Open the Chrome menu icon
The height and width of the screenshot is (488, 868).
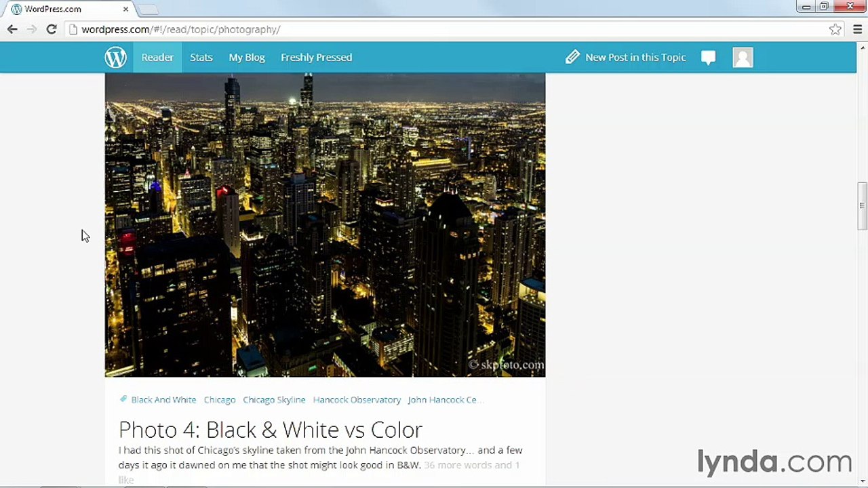click(857, 29)
